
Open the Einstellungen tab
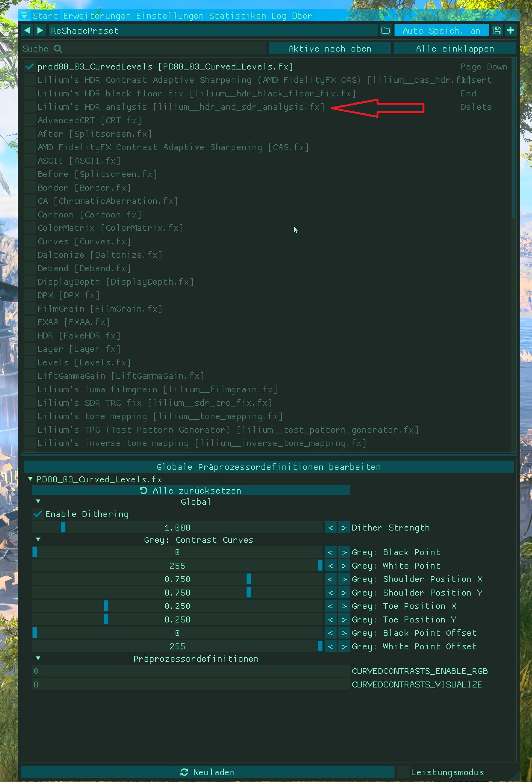(x=170, y=16)
